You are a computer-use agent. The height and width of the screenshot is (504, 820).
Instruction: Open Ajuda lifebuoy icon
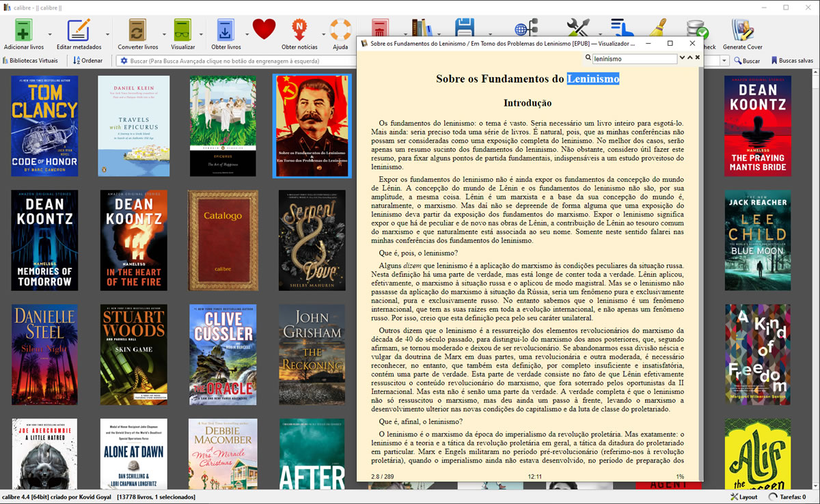pos(340,31)
